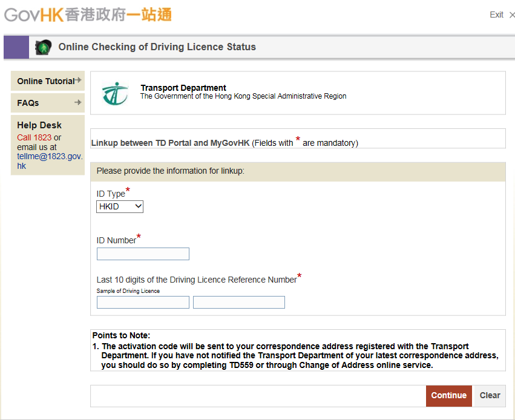515x420 pixels.
Task: Click the 'Help Desk' heading
Action: [x=39, y=125]
